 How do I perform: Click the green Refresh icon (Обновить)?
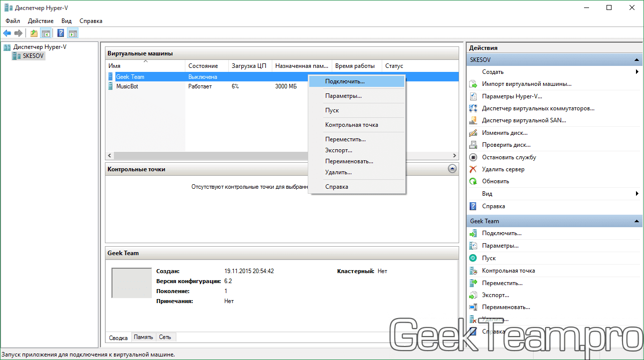473,181
